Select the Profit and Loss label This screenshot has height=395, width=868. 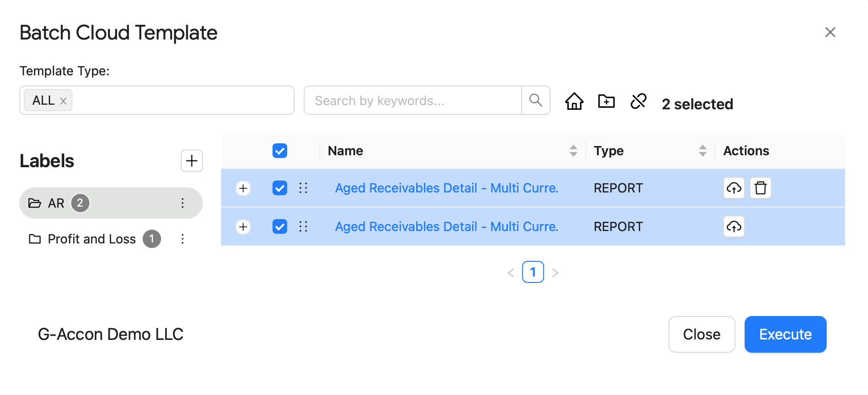tap(92, 239)
